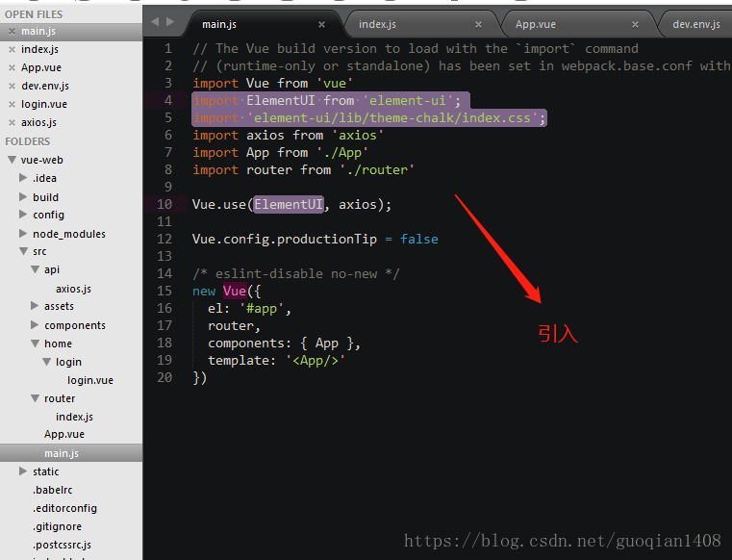Select dev.env.js in Open Files
Image resolution: width=732 pixels, height=560 pixels.
pos(45,86)
